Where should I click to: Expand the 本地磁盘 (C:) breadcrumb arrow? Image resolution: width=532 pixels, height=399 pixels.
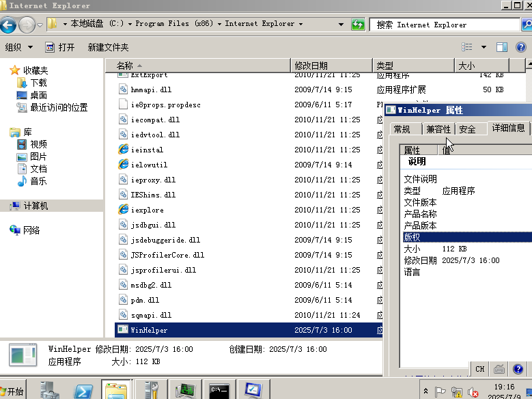pos(130,24)
